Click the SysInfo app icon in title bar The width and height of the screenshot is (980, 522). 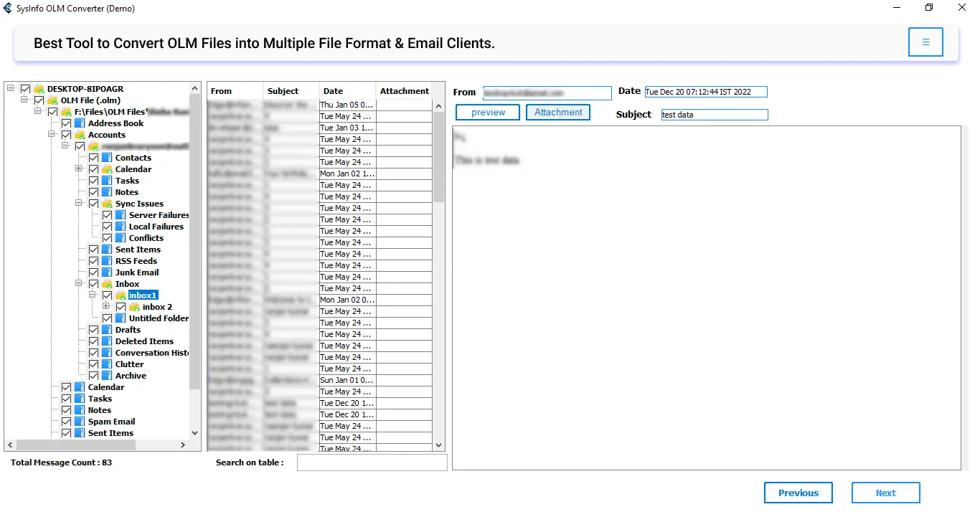(8, 8)
